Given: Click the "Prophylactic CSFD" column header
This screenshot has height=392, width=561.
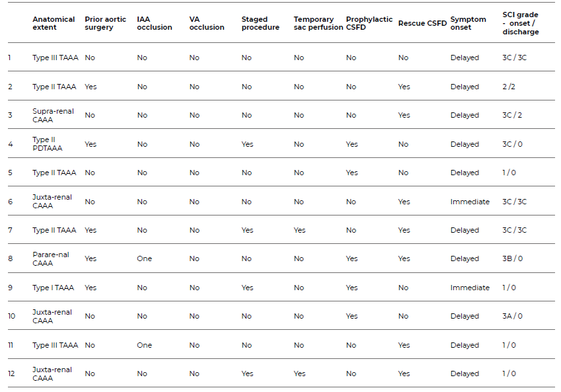Looking at the screenshot, I should tap(369, 23).
